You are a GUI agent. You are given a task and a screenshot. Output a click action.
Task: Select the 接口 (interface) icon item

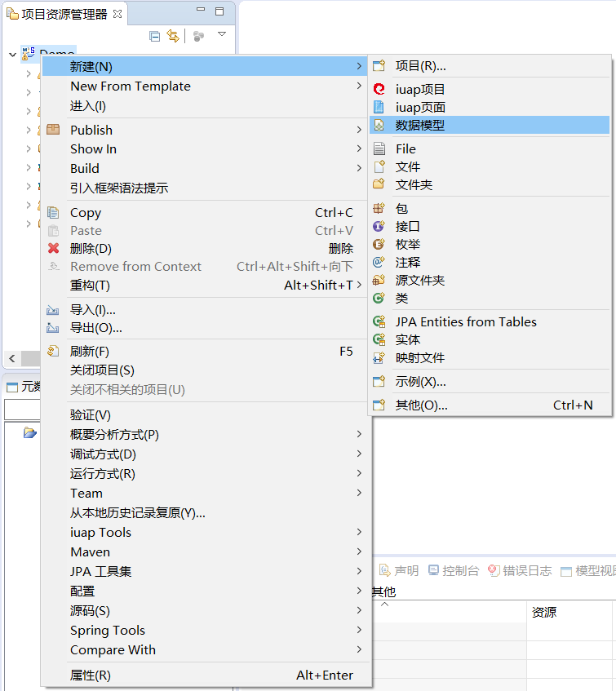point(407,226)
